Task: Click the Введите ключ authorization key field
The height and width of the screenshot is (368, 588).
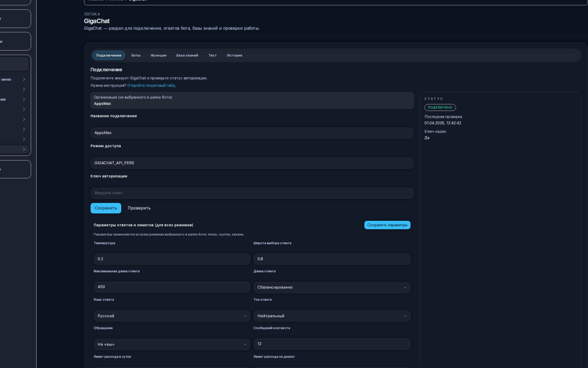Action: 252,193
